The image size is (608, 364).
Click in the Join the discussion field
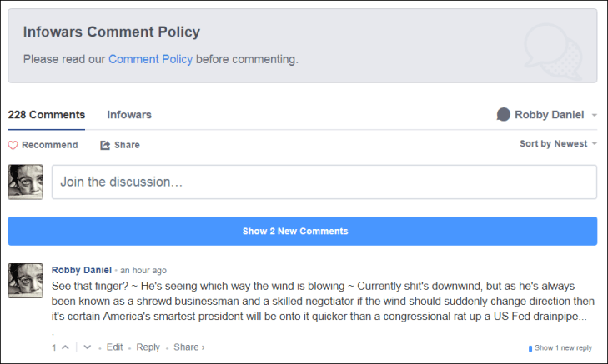(324, 182)
